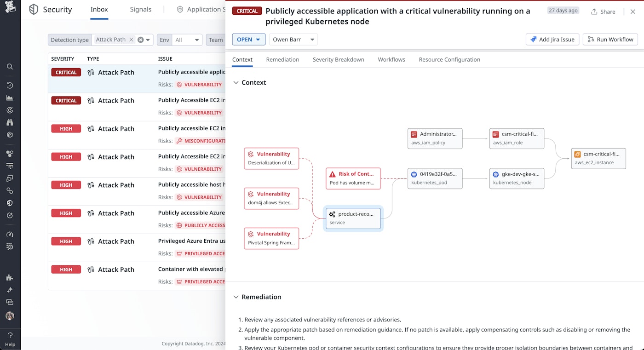644x350 pixels.
Task: Open the Application S... tab
Action: click(x=201, y=9)
